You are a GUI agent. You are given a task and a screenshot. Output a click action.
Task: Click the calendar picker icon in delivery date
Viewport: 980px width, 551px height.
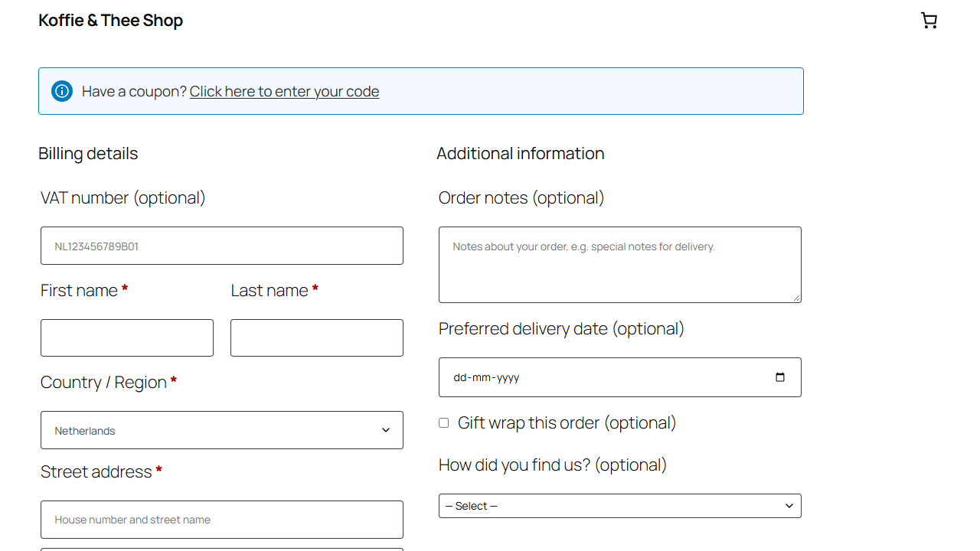[780, 377]
